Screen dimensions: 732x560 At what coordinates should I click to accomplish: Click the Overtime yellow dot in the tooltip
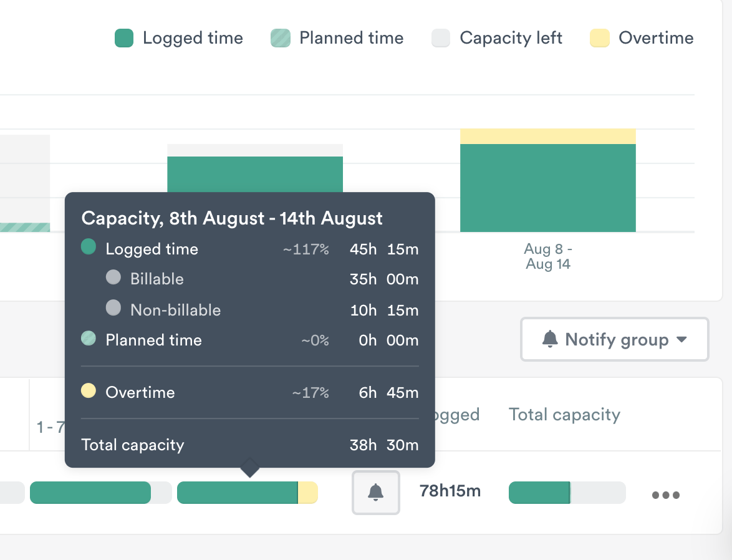coord(89,391)
